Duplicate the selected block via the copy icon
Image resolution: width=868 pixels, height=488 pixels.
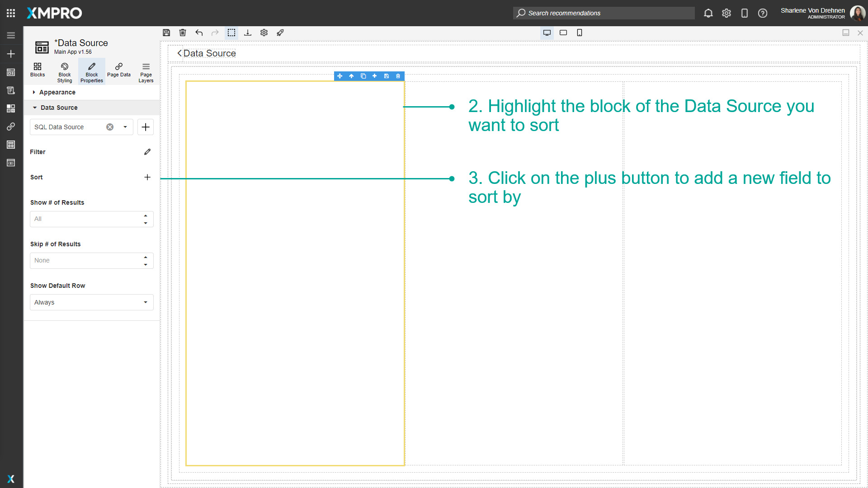(x=363, y=76)
